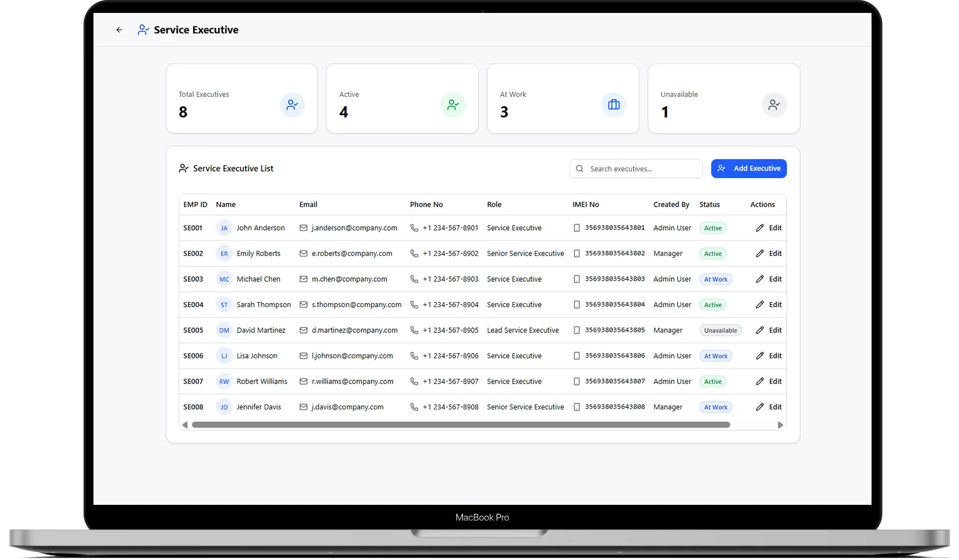Click the table's horizontal scrollbar thumb
The height and width of the screenshot is (560, 959).
pos(460,425)
